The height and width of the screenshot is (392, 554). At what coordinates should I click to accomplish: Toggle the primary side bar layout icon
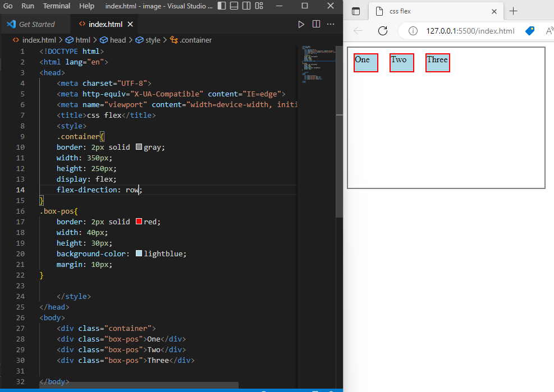pyautogui.click(x=222, y=6)
